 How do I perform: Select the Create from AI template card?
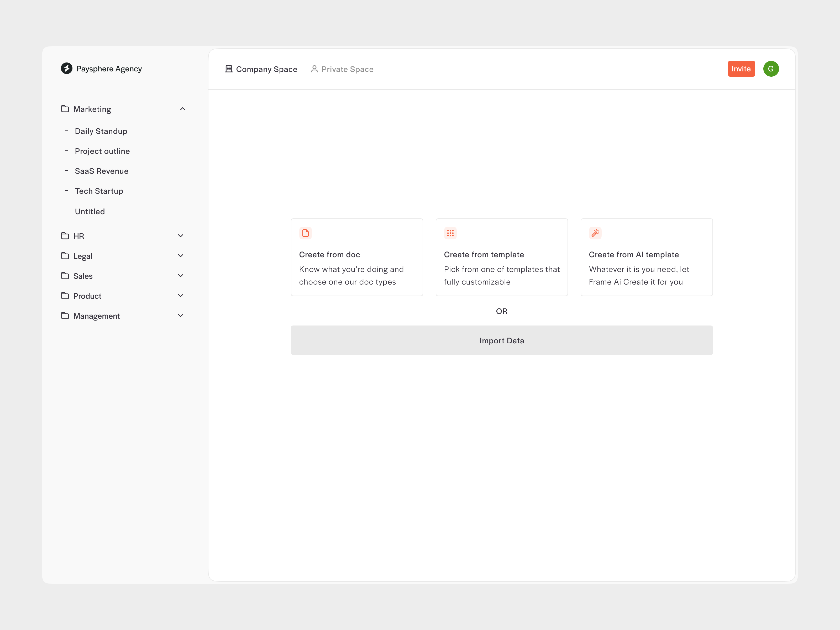click(x=646, y=257)
